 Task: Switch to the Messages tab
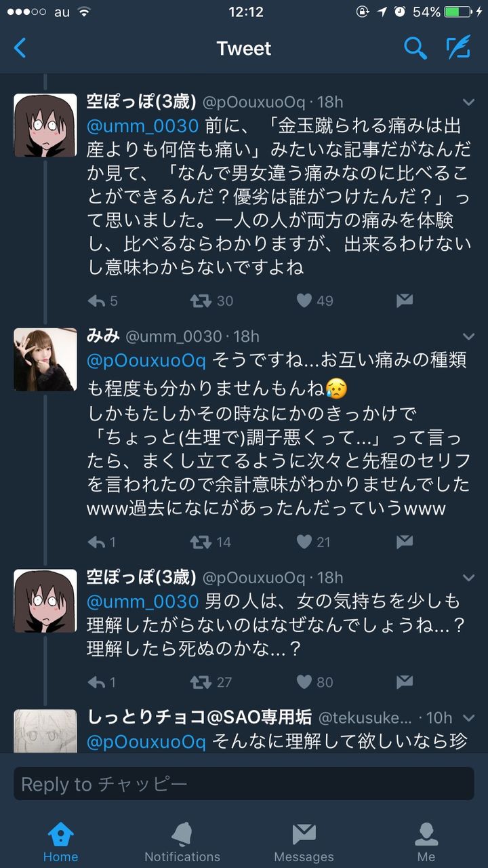tap(304, 842)
